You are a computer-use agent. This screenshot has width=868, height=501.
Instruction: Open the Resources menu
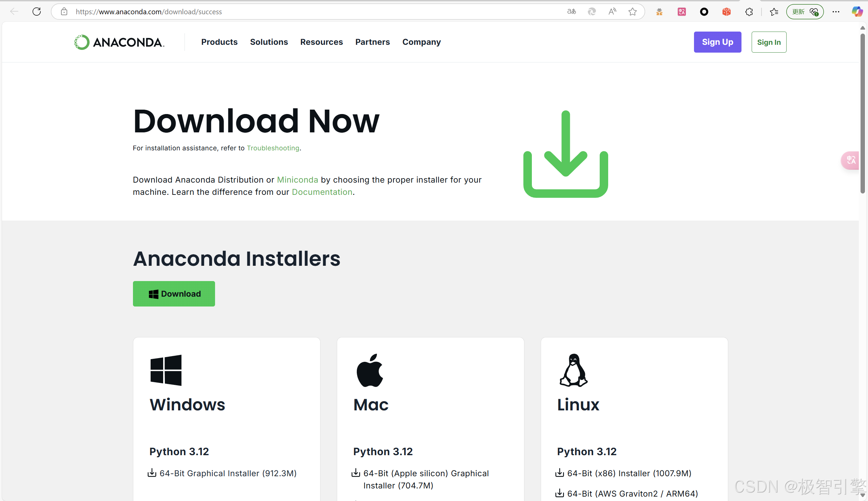322,42
